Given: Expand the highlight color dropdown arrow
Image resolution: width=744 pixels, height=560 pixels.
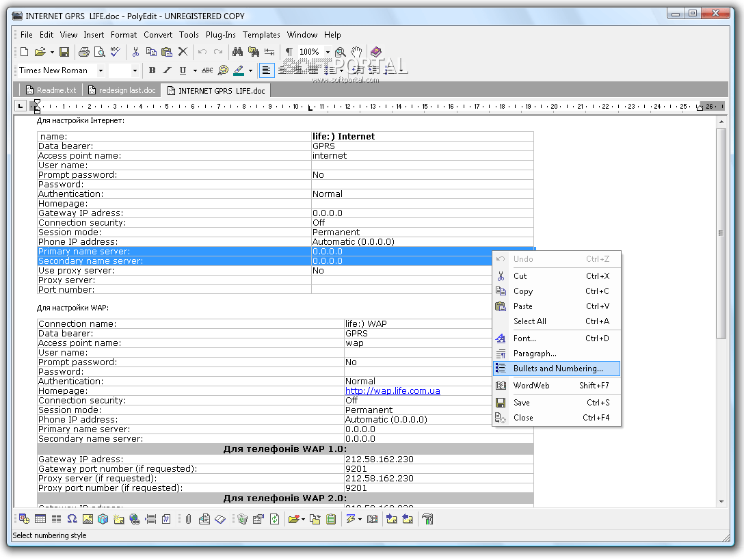Looking at the screenshot, I should [x=250, y=70].
